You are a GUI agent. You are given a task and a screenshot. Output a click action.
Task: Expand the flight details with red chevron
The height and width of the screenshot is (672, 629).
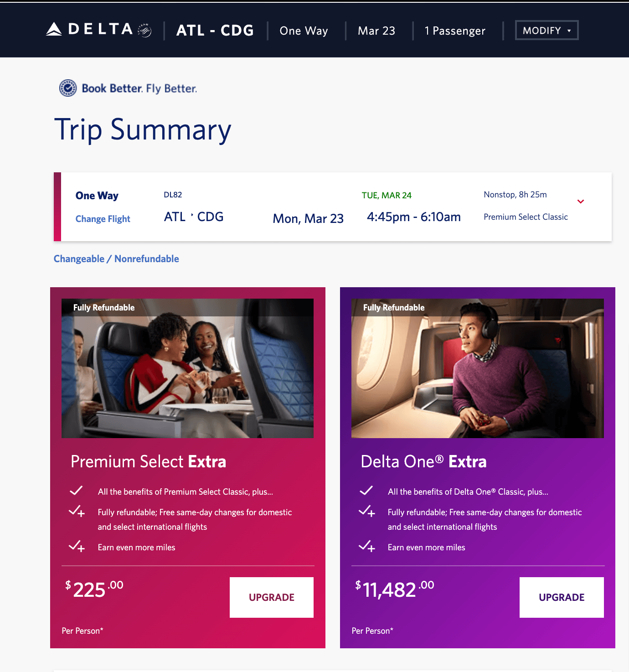pyautogui.click(x=581, y=201)
